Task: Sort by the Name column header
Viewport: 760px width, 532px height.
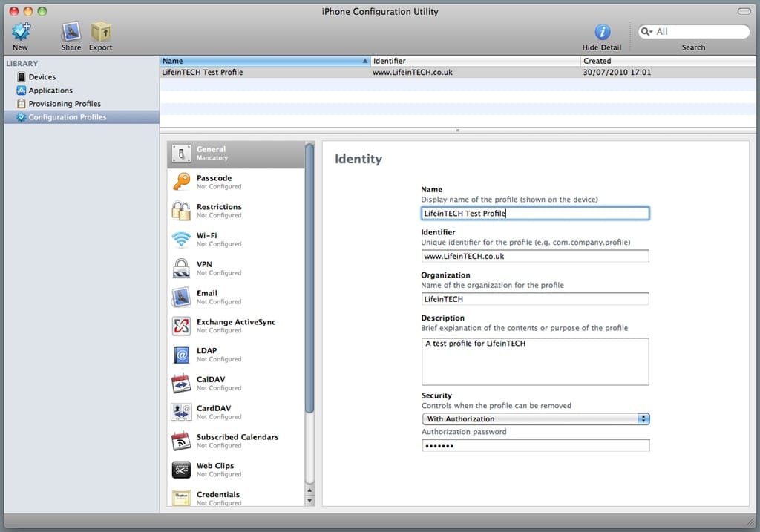Action: [265, 61]
